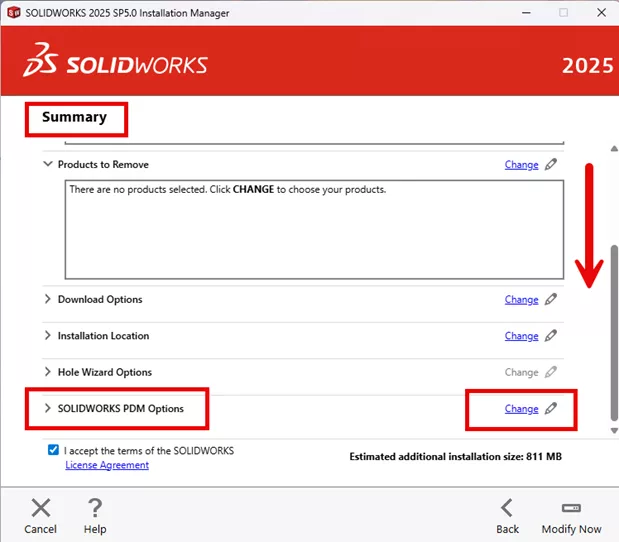Click the Installation Location label

(x=103, y=336)
